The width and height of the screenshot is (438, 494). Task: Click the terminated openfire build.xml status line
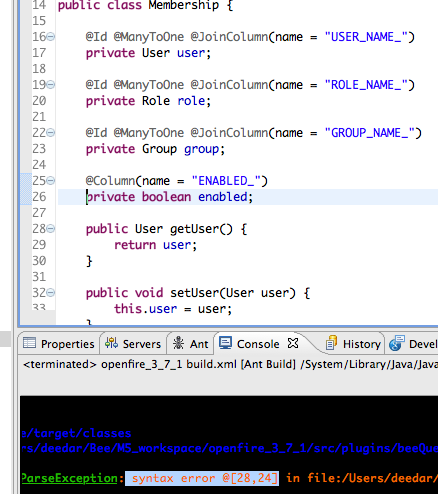click(230, 364)
